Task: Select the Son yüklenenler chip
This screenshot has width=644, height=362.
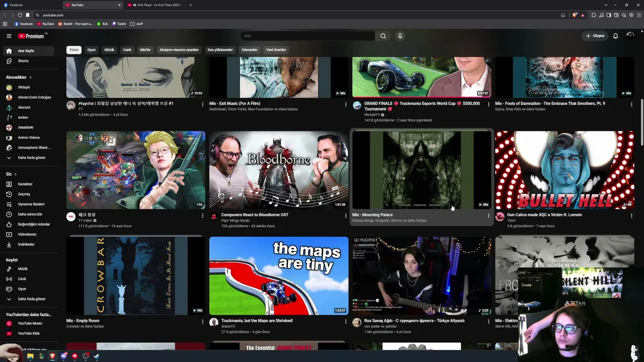Action: click(x=220, y=50)
